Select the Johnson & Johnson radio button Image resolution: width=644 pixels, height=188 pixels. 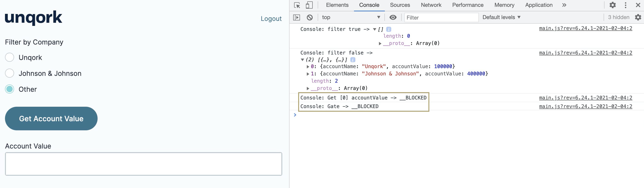[x=10, y=73]
